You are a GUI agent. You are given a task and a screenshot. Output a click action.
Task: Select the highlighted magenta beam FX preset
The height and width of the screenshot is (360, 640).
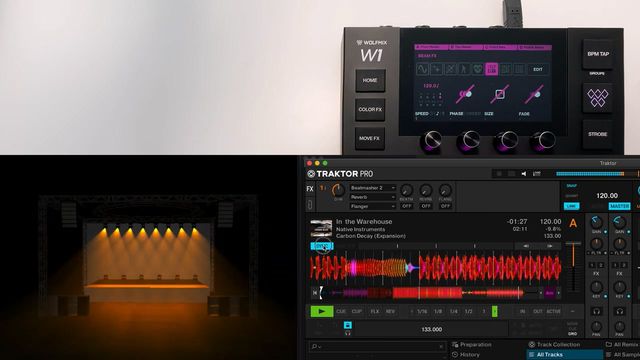(491, 69)
